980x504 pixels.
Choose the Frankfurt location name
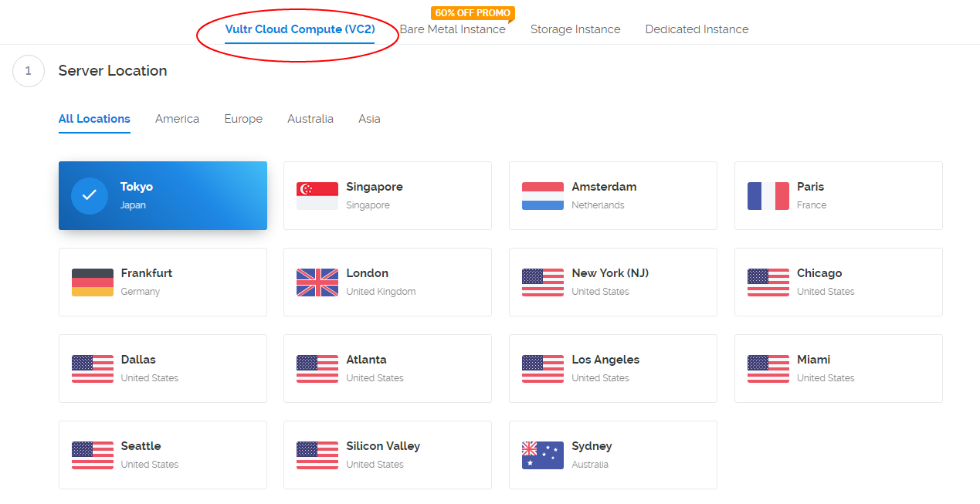(x=147, y=273)
